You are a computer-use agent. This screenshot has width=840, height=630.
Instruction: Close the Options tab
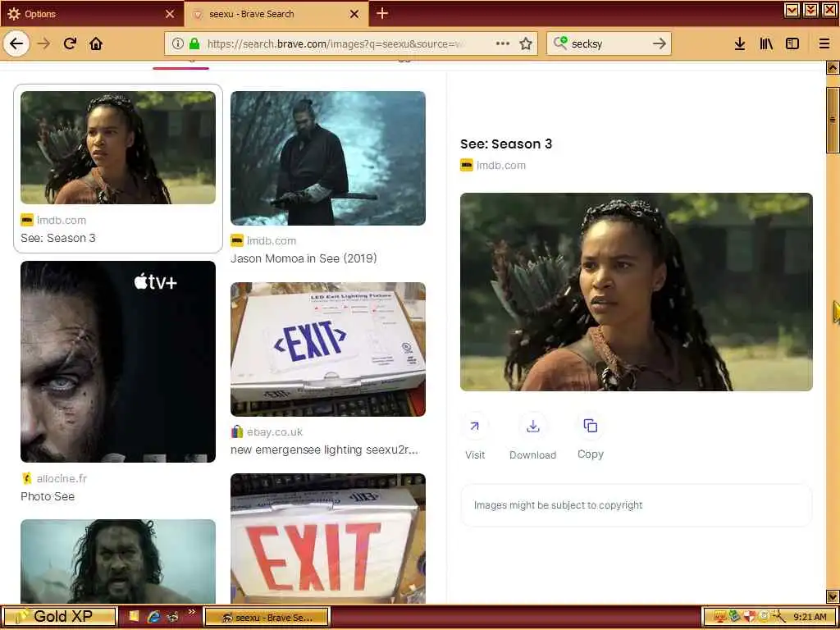coord(170,14)
